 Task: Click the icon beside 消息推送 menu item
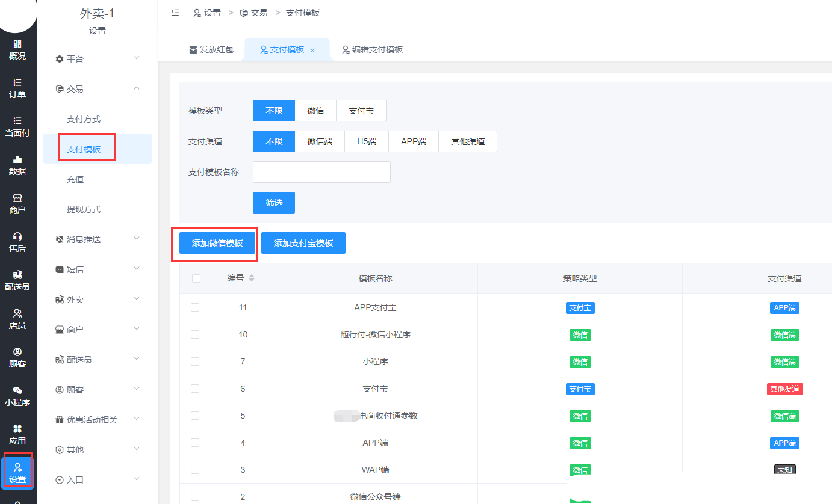(x=59, y=239)
